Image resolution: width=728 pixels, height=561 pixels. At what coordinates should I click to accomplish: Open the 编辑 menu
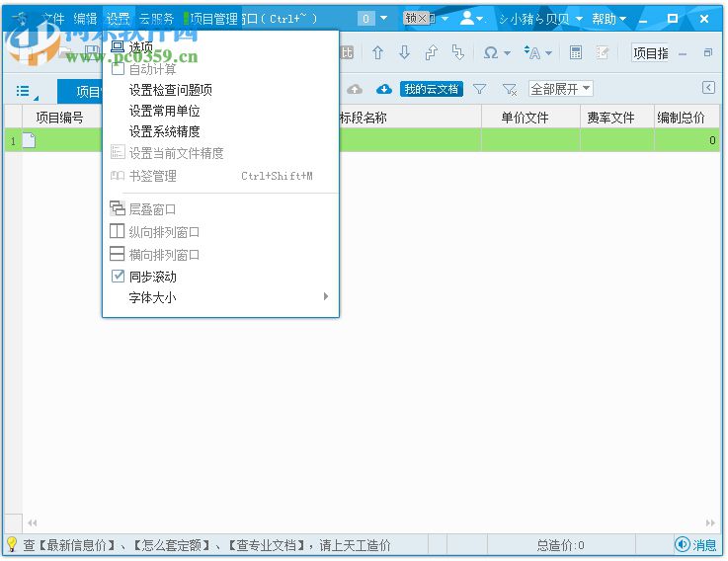pos(85,19)
